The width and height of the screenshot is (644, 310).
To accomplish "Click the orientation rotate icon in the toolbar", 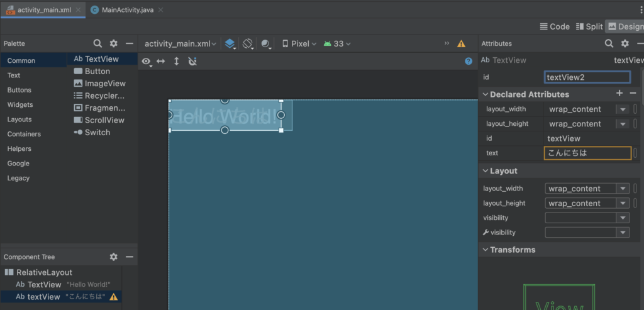I will (248, 43).
